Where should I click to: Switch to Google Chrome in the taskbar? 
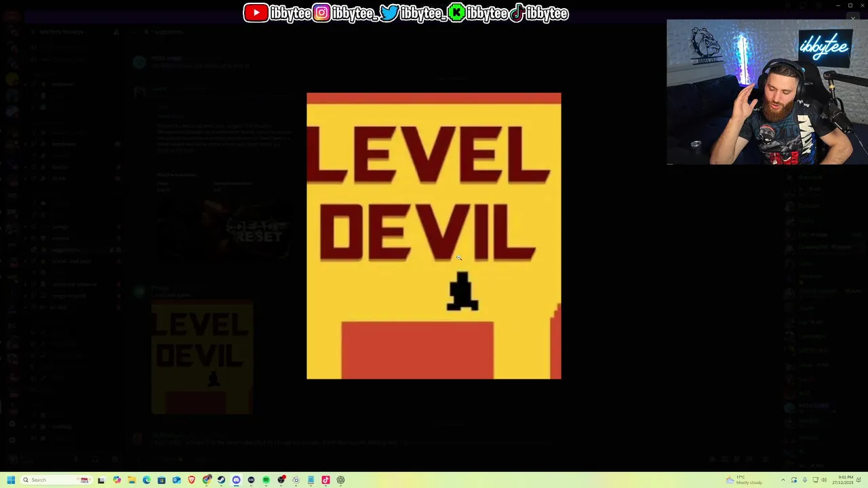click(x=207, y=480)
